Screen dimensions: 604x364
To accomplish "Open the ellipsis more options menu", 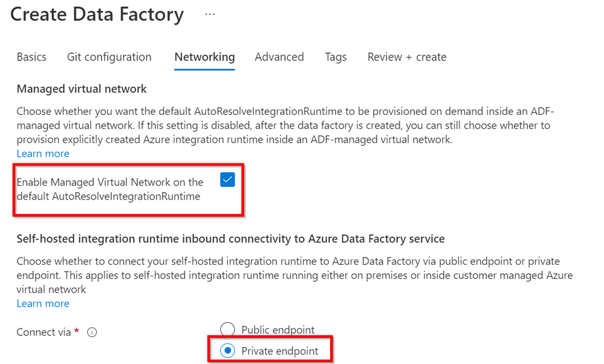I will click(x=210, y=15).
